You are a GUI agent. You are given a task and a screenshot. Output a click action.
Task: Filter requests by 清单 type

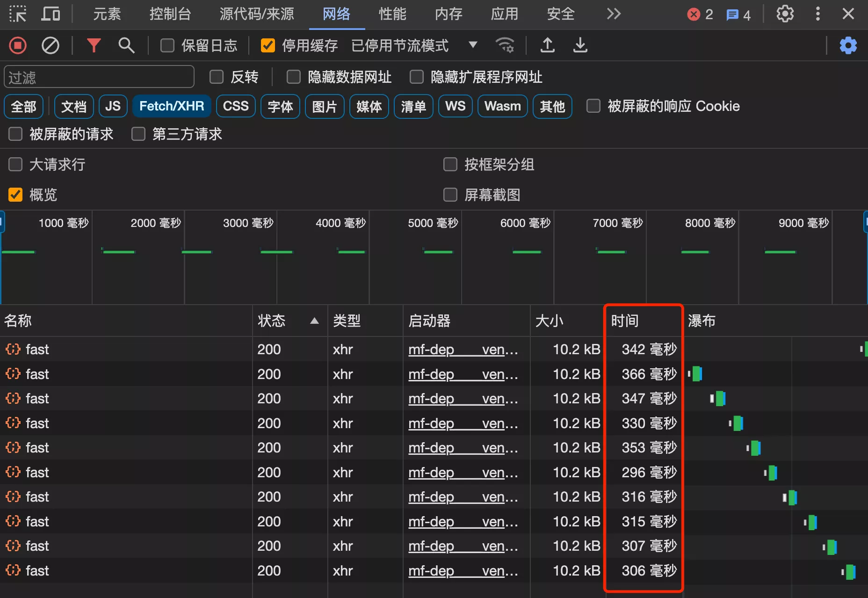[413, 106]
